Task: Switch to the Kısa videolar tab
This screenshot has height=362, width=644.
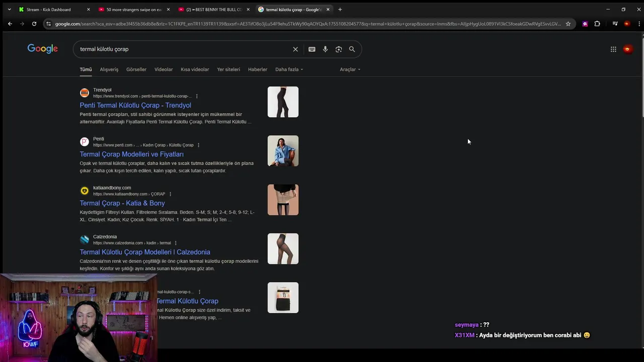Action: [195, 69]
